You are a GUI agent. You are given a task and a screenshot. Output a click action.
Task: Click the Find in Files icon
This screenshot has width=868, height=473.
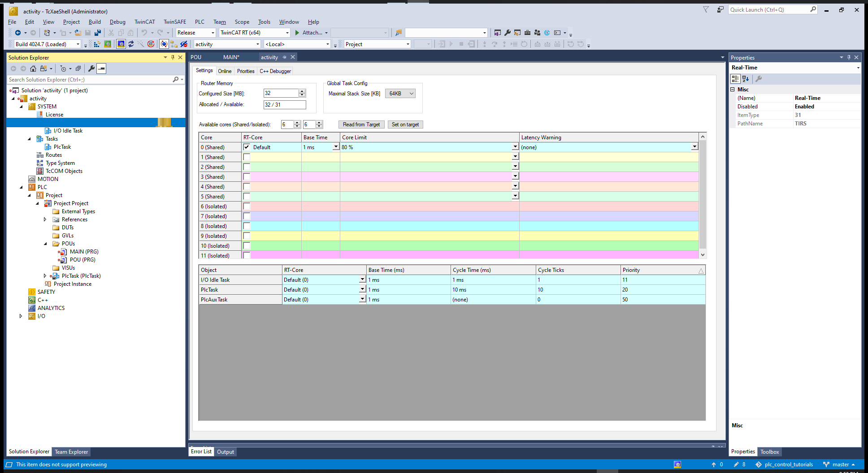click(x=398, y=33)
